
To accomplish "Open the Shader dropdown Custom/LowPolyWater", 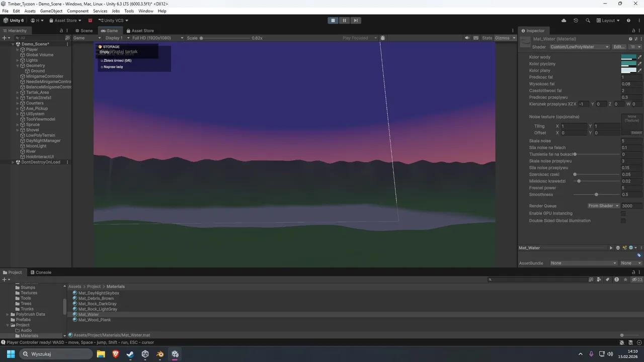I will [x=579, y=47].
